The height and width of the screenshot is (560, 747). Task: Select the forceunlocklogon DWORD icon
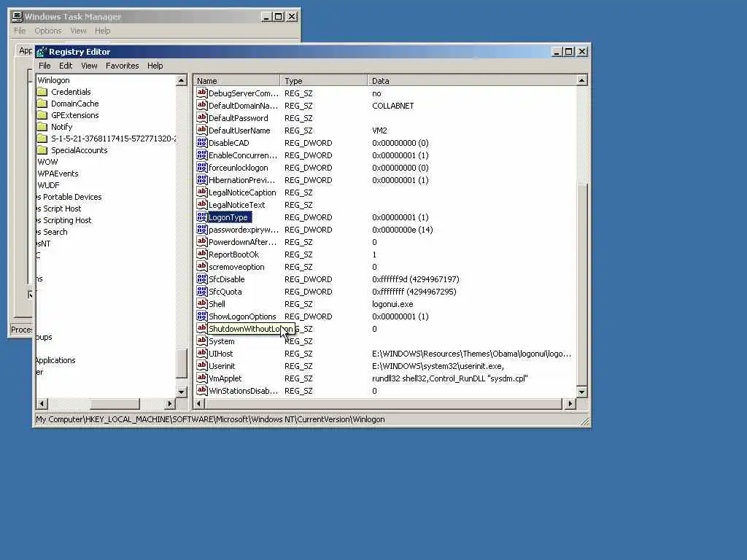tap(202, 167)
